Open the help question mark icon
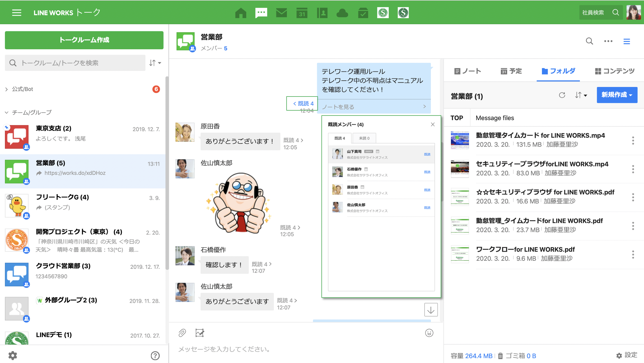This screenshot has width=644, height=363. (155, 356)
